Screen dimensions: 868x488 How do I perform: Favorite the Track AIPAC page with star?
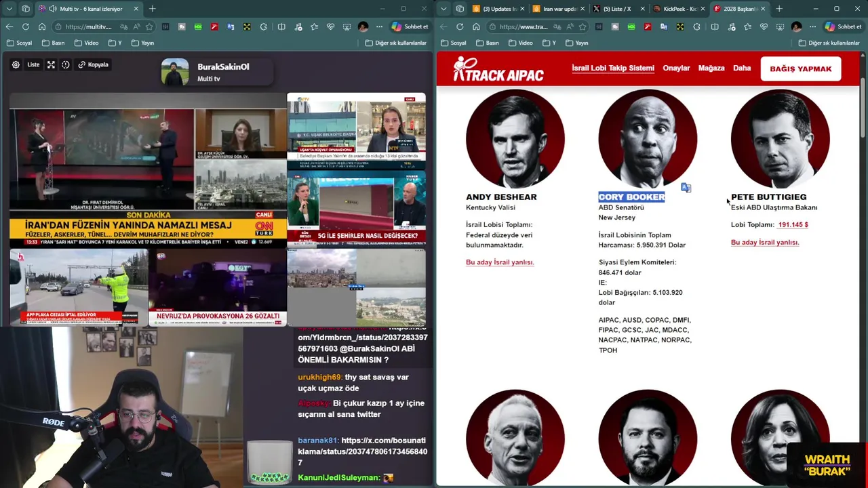click(x=583, y=26)
